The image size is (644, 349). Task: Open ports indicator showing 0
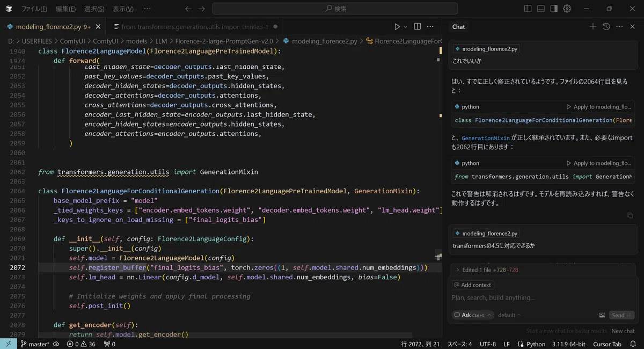(109, 344)
